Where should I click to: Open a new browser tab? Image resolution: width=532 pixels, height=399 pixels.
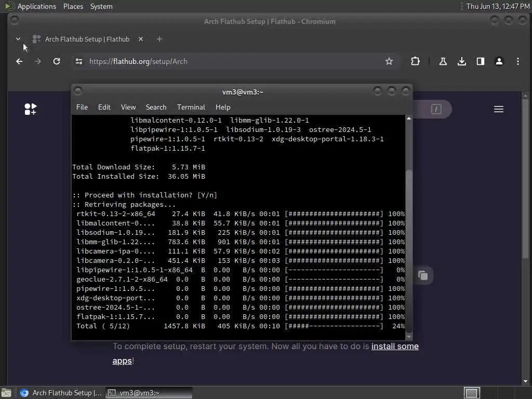pos(159,39)
